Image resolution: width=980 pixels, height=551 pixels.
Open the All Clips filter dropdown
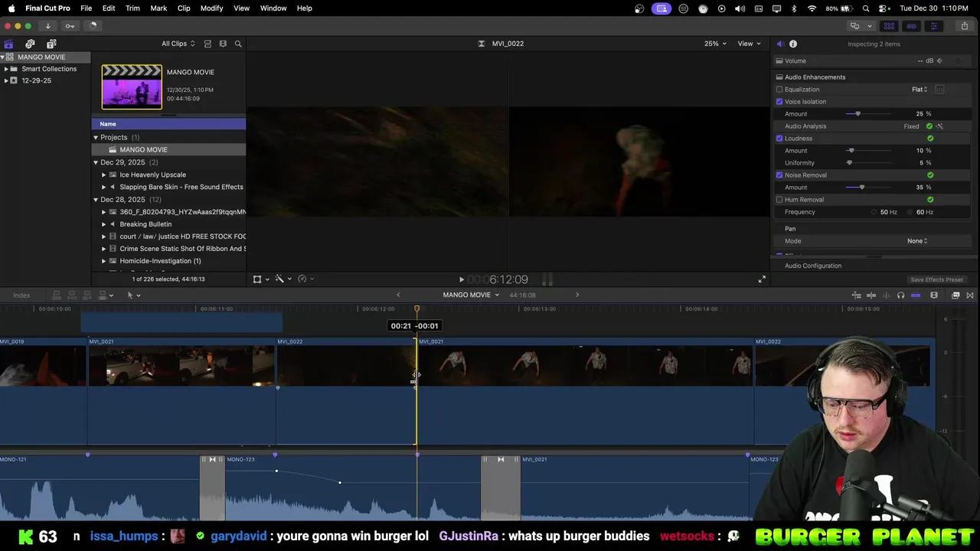178,44
